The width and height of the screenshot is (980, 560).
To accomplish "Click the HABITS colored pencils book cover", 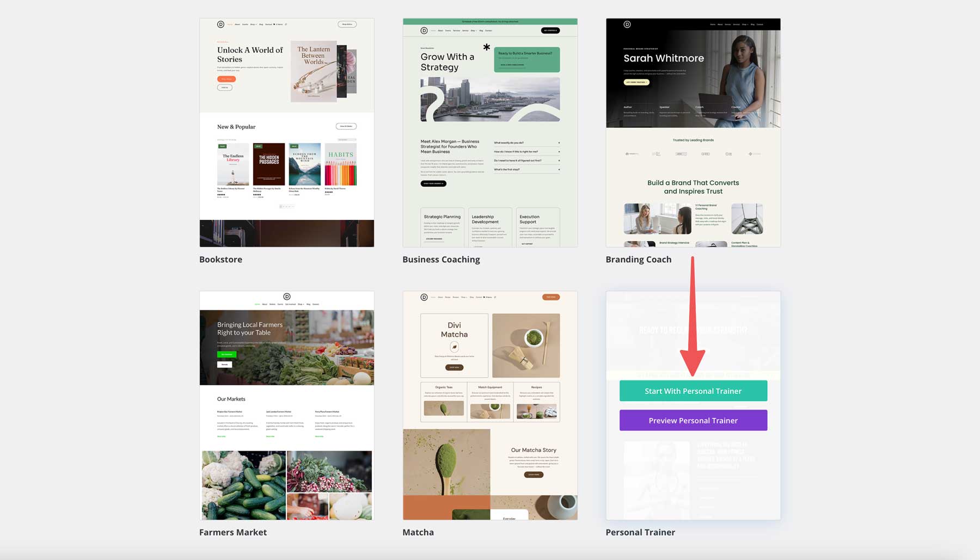I will point(341,164).
